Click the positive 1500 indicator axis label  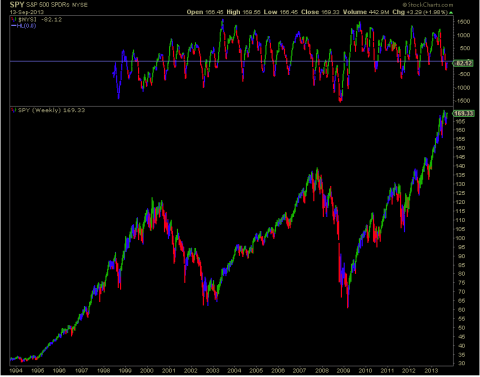point(464,22)
